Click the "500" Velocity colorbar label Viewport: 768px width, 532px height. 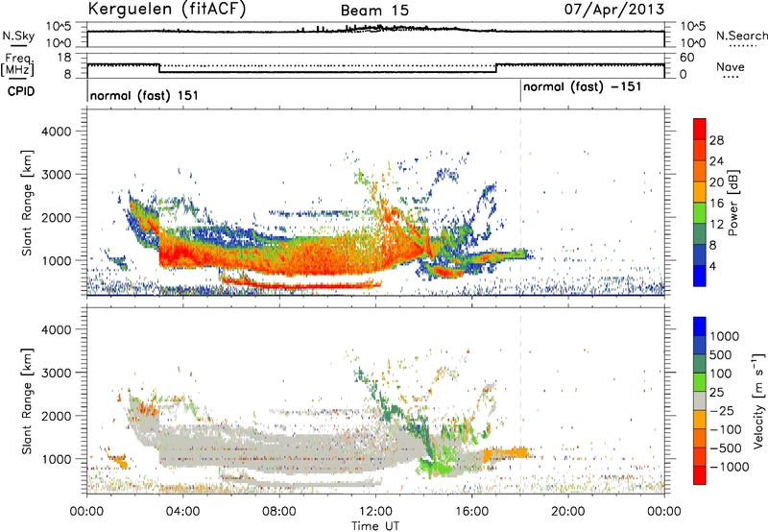coord(723,354)
